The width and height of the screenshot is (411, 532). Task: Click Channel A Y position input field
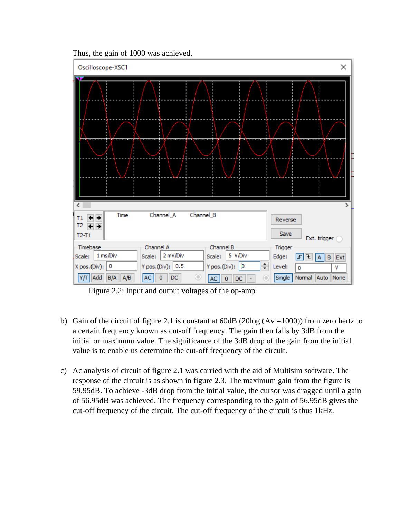(188, 266)
